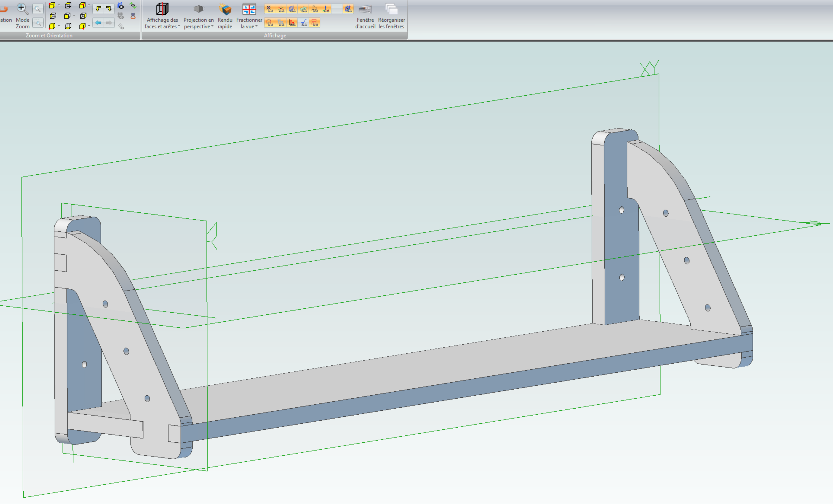Image resolution: width=833 pixels, height=504 pixels.
Task: Select the top-left corner yellow cube view
Action: point(52,5)
